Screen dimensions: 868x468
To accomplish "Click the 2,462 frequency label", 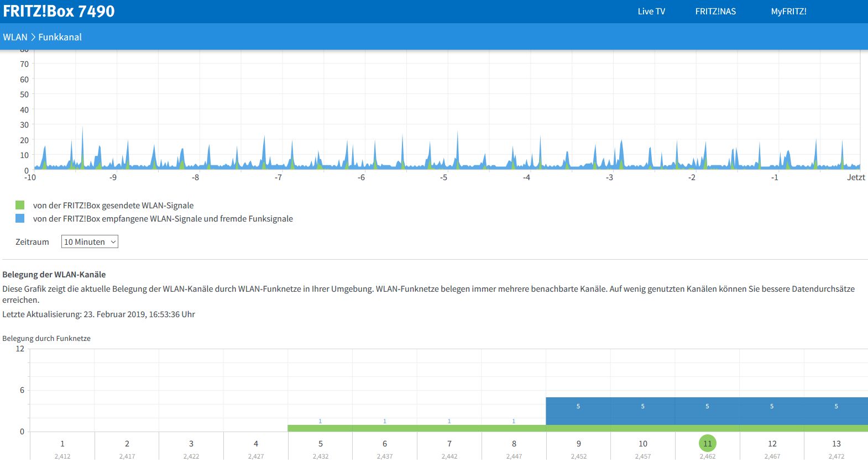I will [x=708, y=456].
